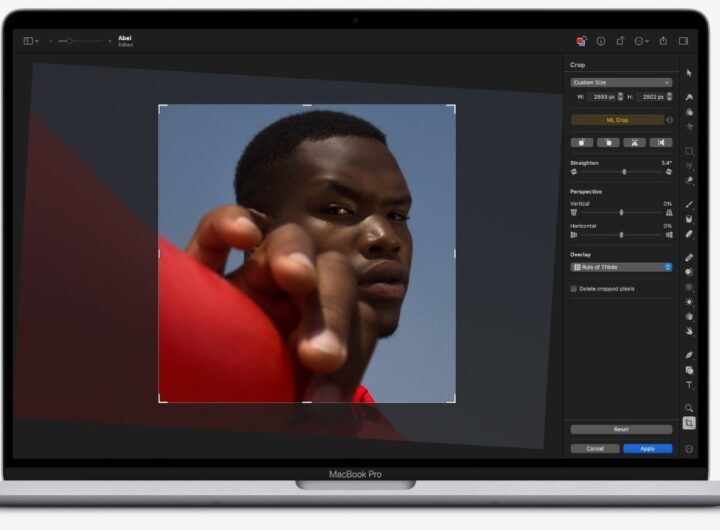Select the Sponge saturation tool
This screenshot has width=720, height=530.
[x=689, y=316]
